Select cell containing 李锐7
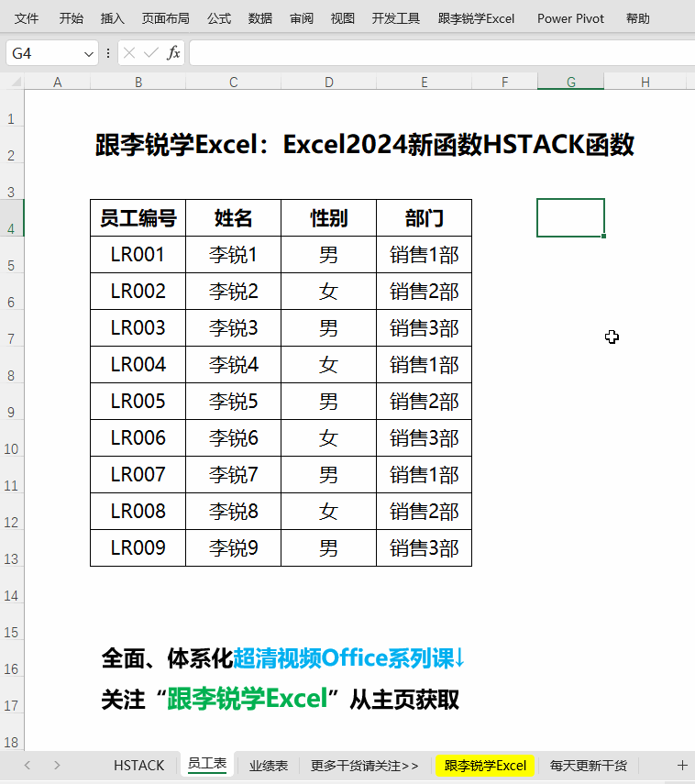This screenshot has height=784, width=695. pos(234,474)
